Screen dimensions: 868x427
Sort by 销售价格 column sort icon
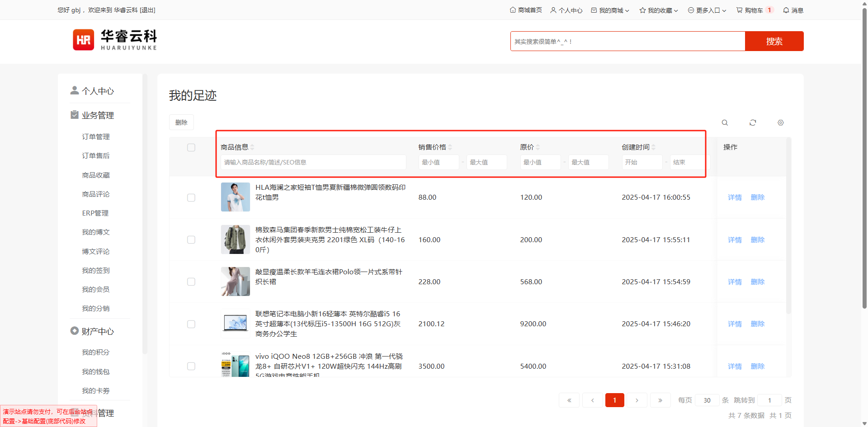pos(450,147)
